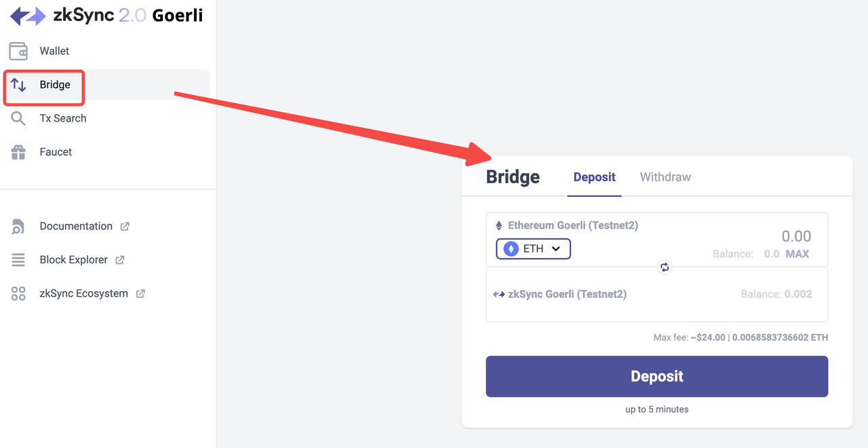Click the Wallet icon in sidebar
The width and height of the screenshot is (868, 448).
(18, 51)
